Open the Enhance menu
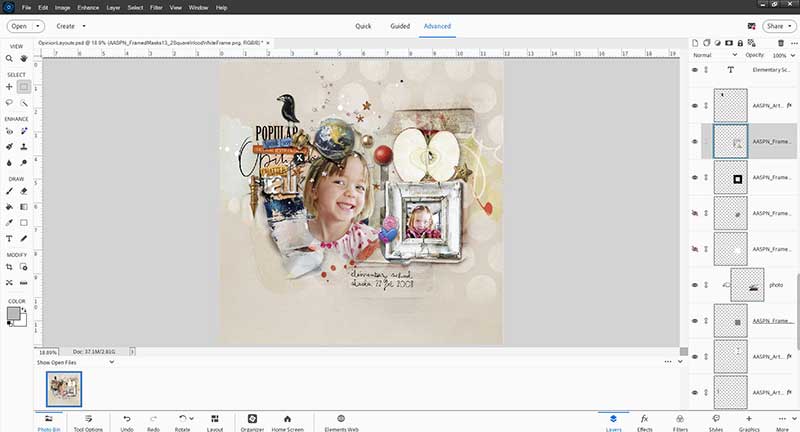 (x=88, y=8)
